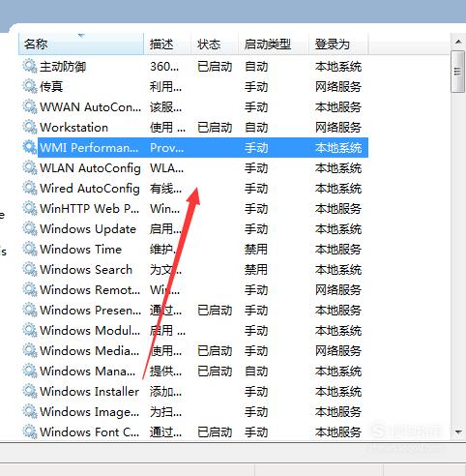Select the Windows Remot... service name
Screen dimensions: 466x476
click(90, 290)
